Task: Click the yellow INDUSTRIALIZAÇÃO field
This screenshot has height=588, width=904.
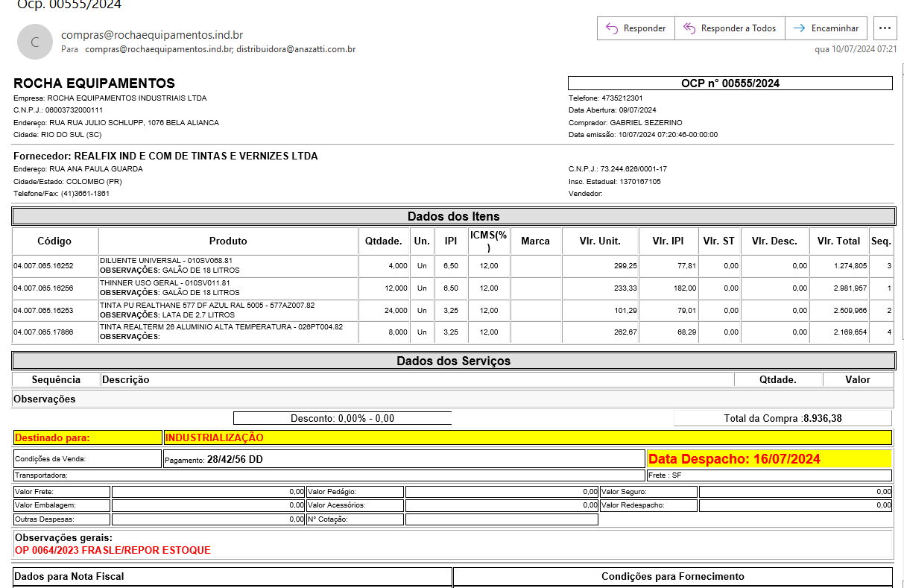Action: pyautogui.click(x=526, y=437)
